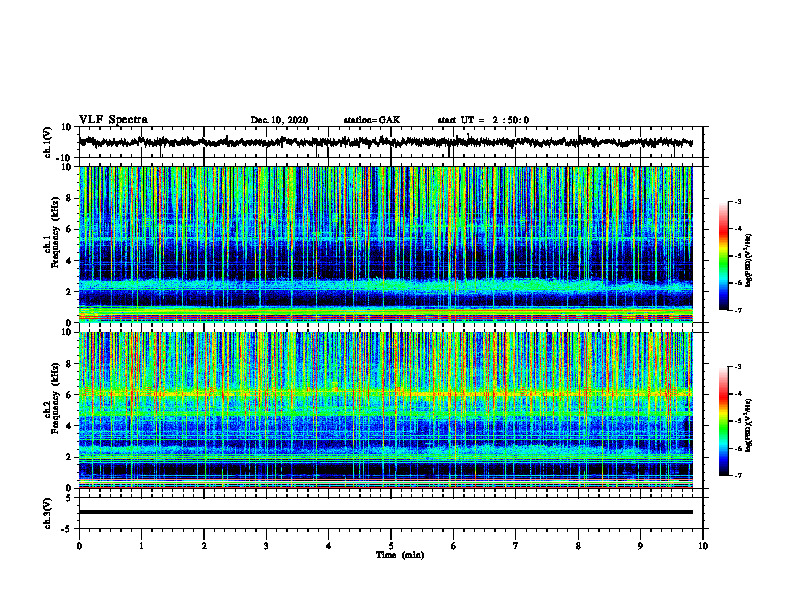
Task: Click the date text "Dec. 10, 2020"
Action: tap(279, 120)
